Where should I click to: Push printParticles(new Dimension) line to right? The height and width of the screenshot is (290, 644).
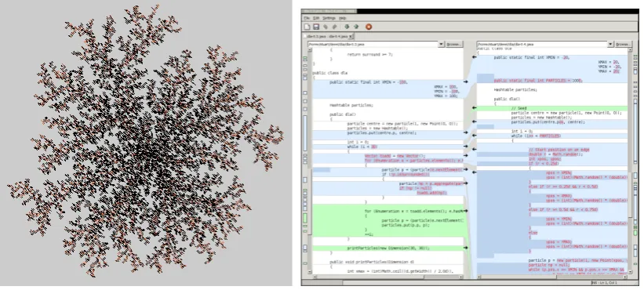(466, 248)
